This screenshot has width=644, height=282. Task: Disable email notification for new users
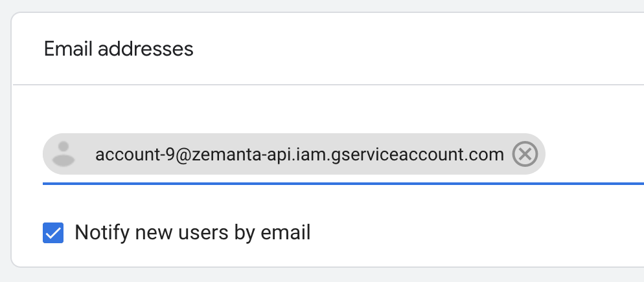click(x=53, y=232)
